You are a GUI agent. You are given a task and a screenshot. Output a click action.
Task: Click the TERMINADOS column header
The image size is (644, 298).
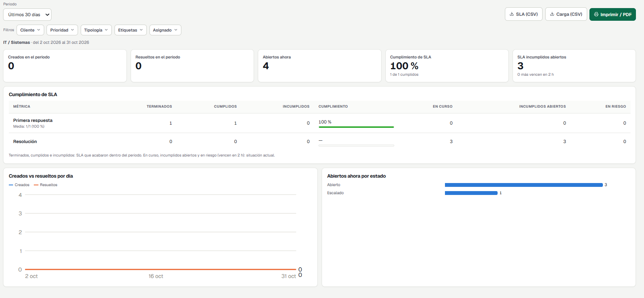(x=159, y=107)
